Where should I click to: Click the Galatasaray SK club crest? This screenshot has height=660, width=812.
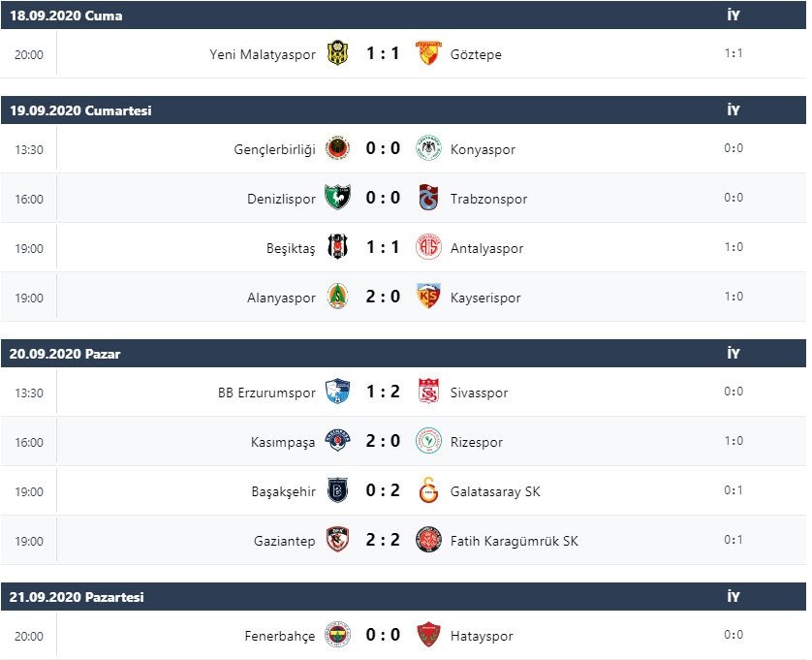[x=430, y=491]
